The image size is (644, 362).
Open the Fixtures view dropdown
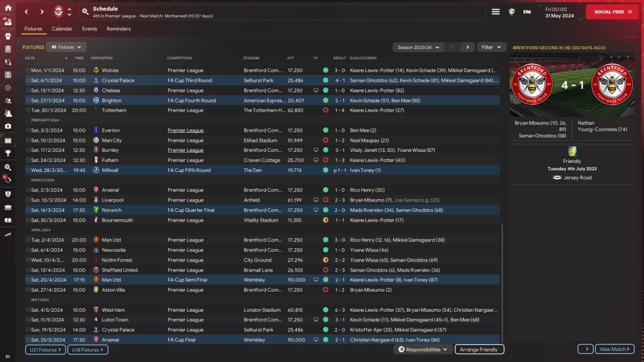click(66, 47)
